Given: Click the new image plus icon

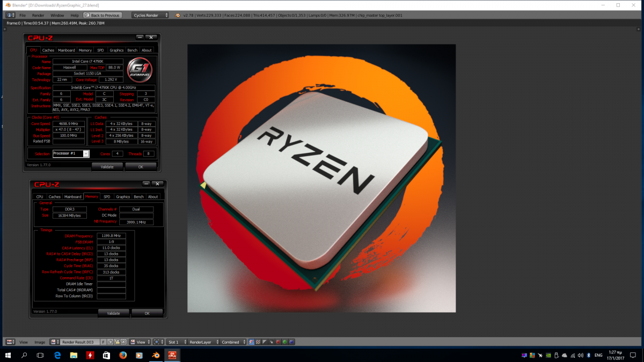Looking at the screenshot, I should coord(111,342).
